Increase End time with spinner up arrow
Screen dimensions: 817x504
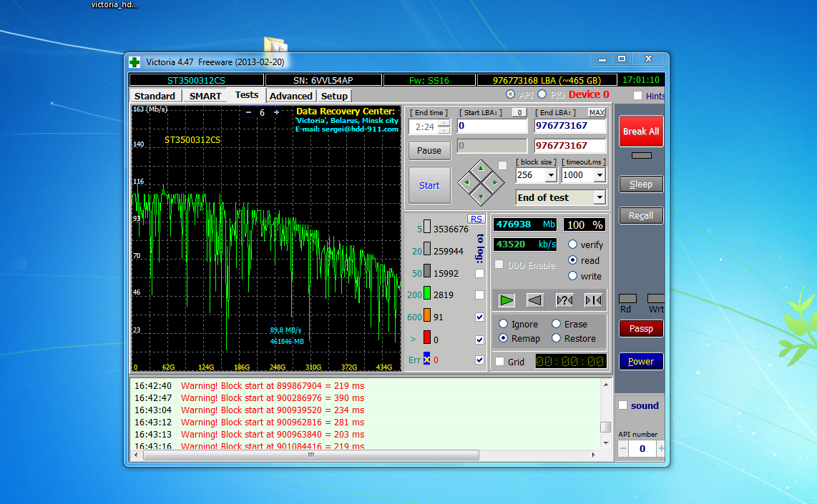coord(444,124)
